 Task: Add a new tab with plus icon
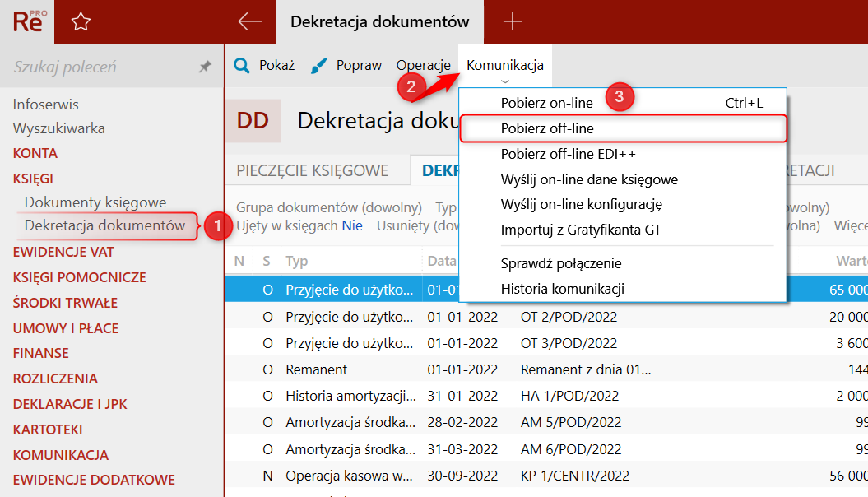513,22
